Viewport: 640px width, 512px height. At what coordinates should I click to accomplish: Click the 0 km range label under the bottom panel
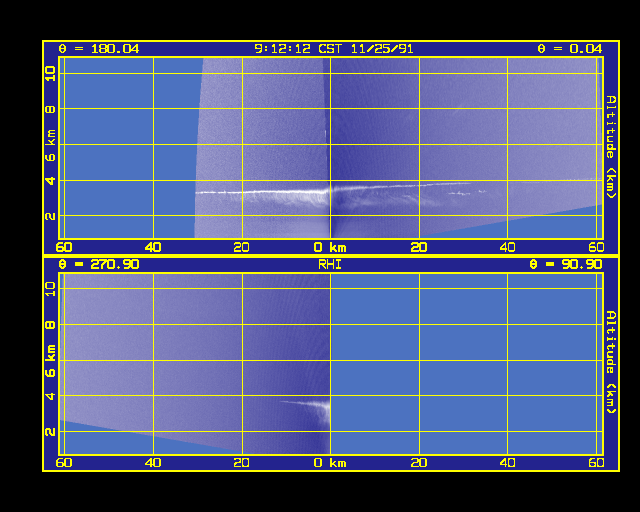pos(330,463)
